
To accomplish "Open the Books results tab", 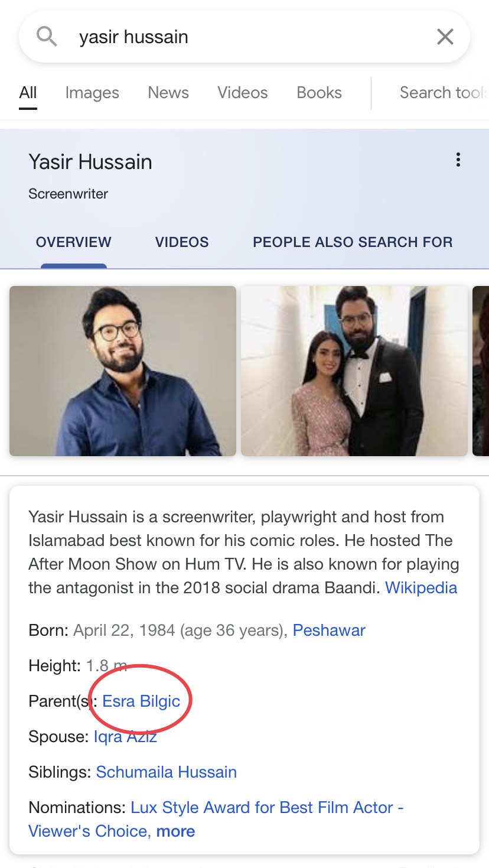I will pyautogui.click(x=319, y=93).
